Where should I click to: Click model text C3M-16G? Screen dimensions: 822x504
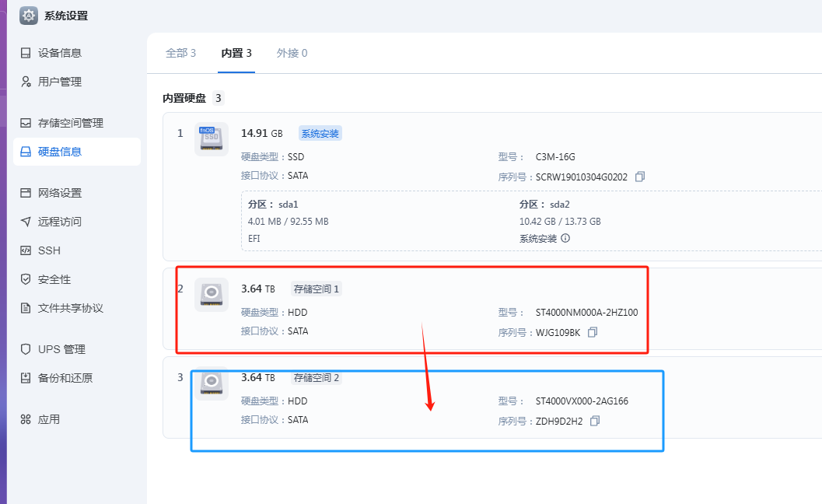click(555, 157)
